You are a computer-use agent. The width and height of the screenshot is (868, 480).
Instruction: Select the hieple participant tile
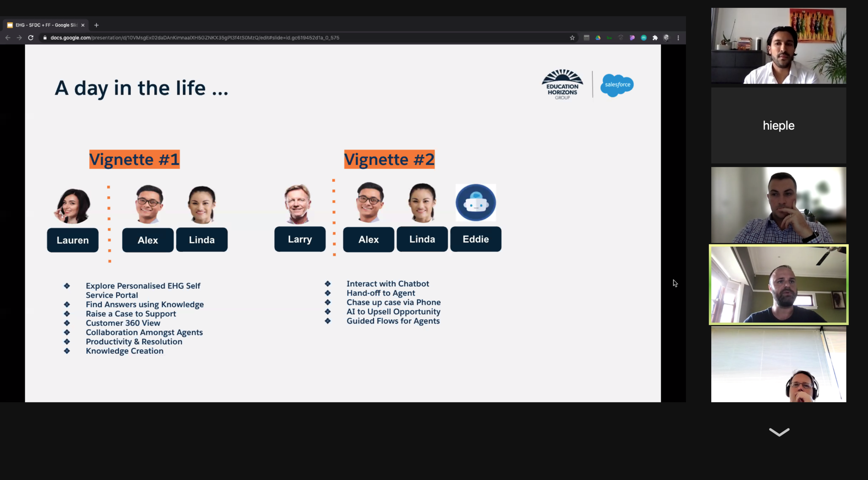778,126
